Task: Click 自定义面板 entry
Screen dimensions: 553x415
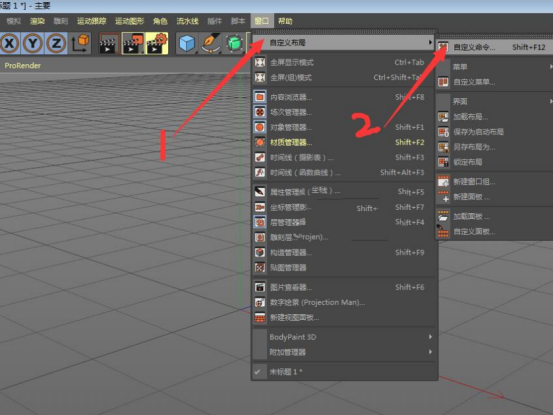Action: [494, 232]
